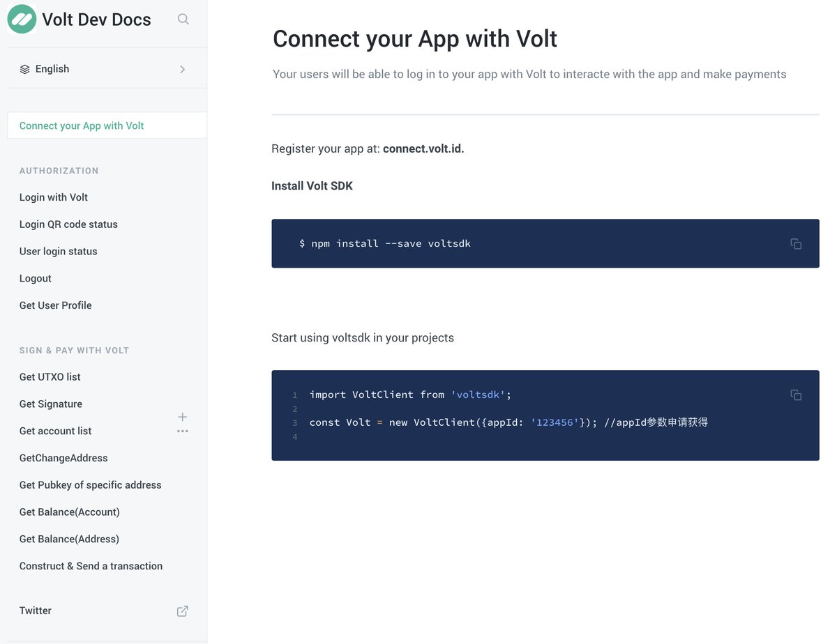
Task: Click the AUTHORIZATION section header
Action: coord(59,171)
